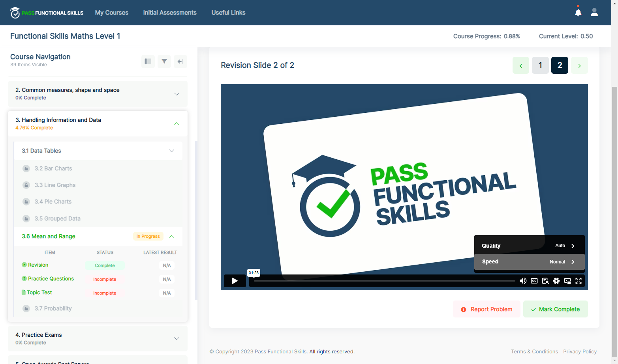
Task: Open the Practice Questions link
Action: [51, 278]
